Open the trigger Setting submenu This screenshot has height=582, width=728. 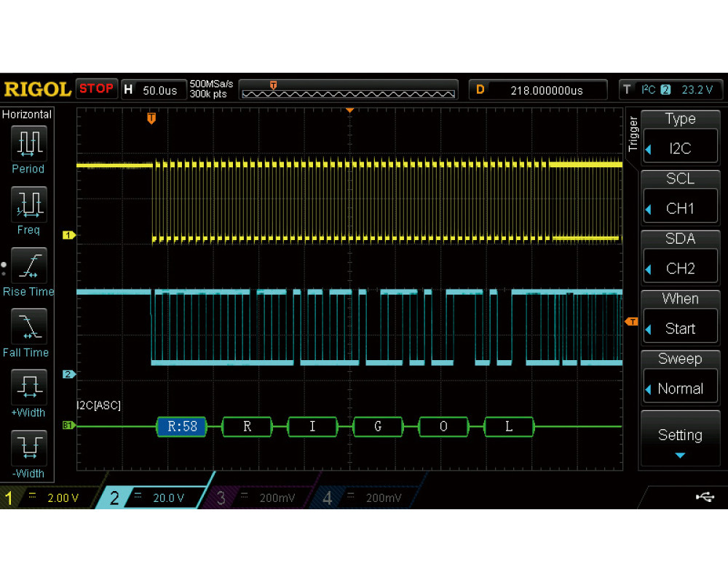coord(680,438)
